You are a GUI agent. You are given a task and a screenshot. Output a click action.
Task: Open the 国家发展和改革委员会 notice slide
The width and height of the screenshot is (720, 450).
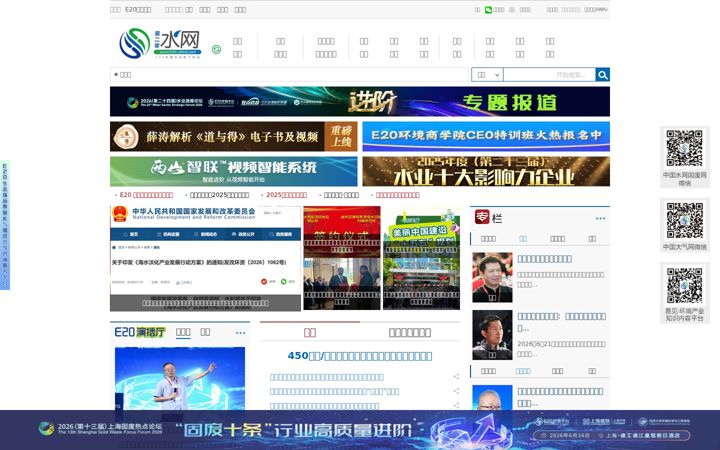point(205,259)
